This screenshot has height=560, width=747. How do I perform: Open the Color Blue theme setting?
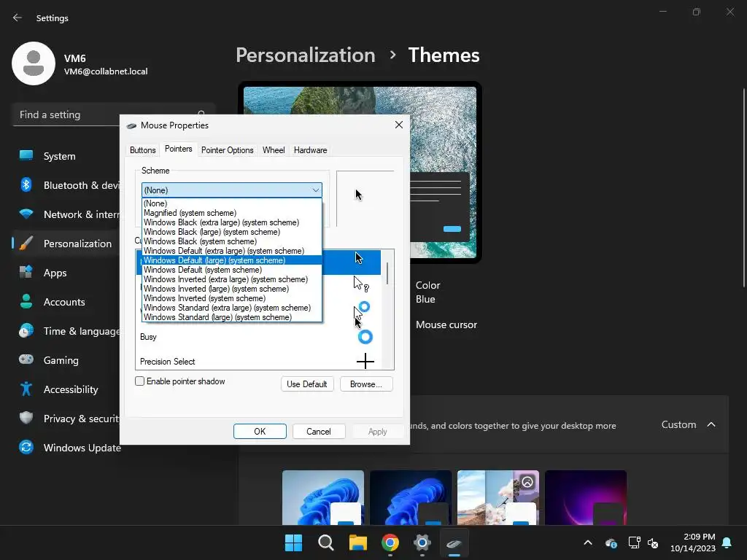tap(427, 292)
